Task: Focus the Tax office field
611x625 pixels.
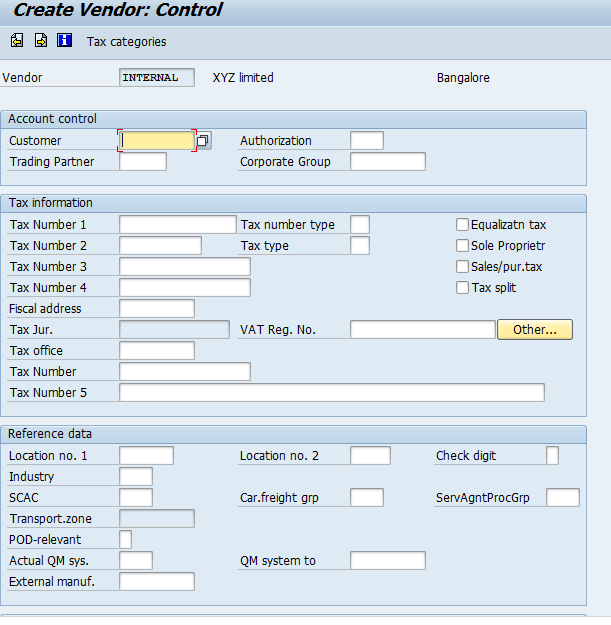Action: [157, 351]
